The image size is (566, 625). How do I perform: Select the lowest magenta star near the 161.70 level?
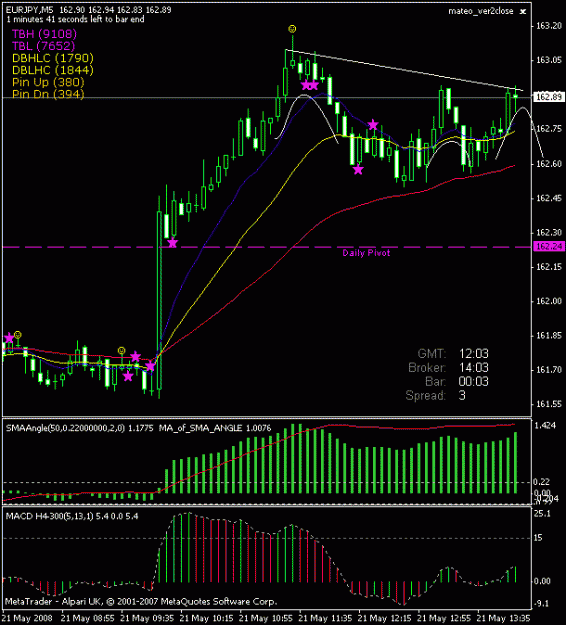(128, 376)
